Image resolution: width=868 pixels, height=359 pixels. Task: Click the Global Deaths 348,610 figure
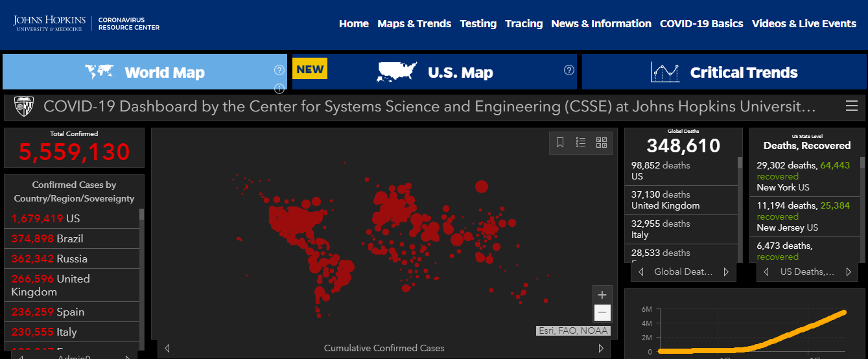[x=683, y=145]
